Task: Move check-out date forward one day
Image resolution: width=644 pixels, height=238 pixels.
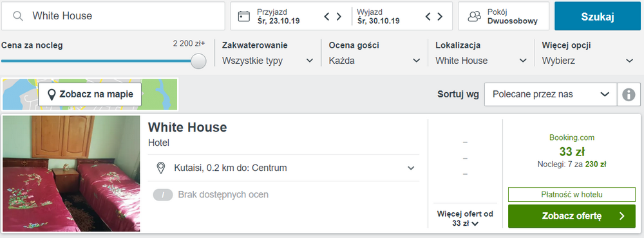Action: [x=440, y=16]
